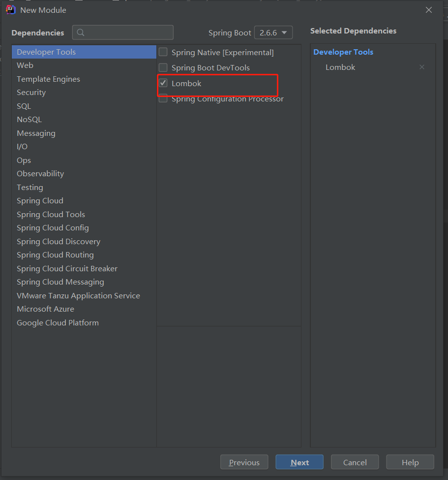Check the Spring Boot DevTools option
The height and width of the screenshot is (480, 448).
tap(163, 67)
